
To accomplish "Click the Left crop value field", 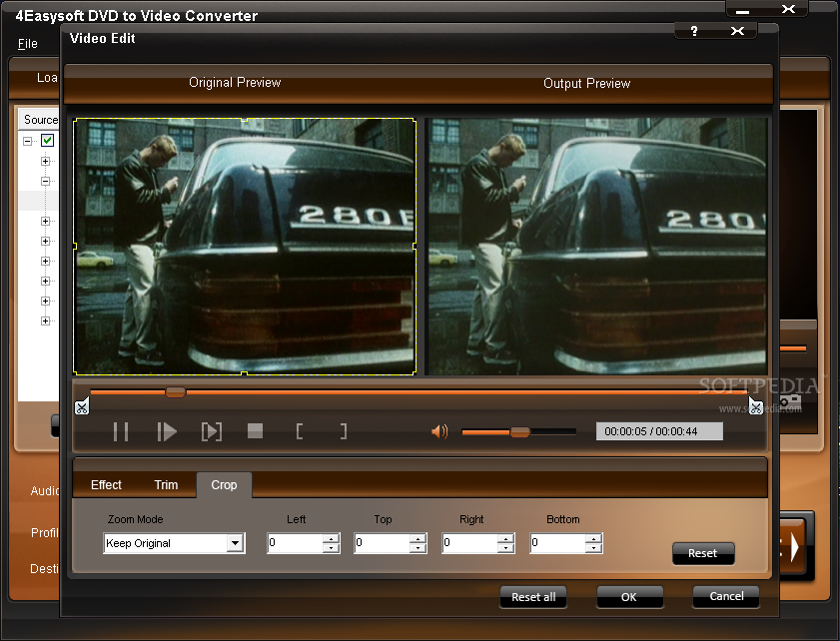I will coord(296,543).
